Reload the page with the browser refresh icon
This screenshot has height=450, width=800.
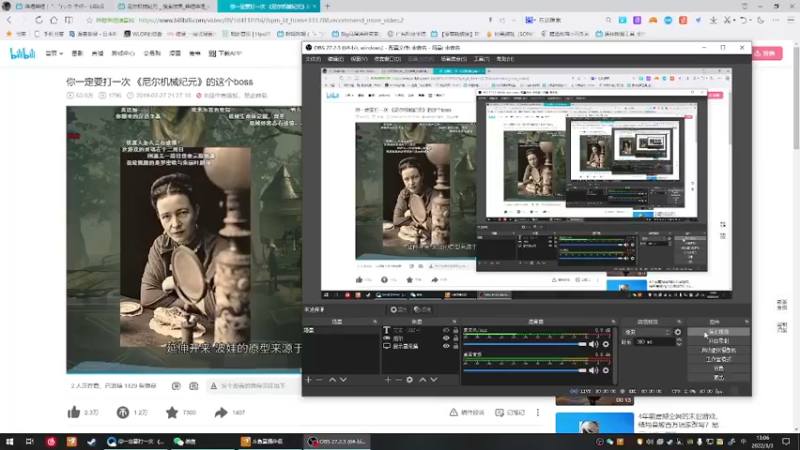coord(39,20)
